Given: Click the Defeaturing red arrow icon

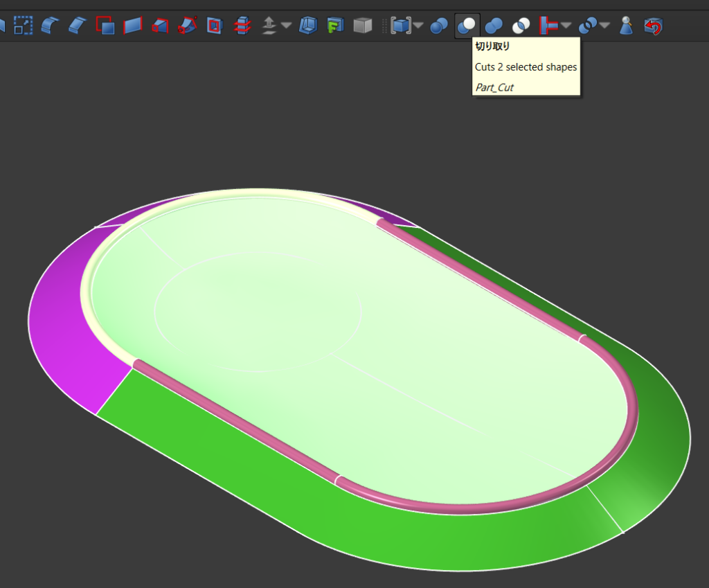Looking at the screenshot, I should coord(653,26).
